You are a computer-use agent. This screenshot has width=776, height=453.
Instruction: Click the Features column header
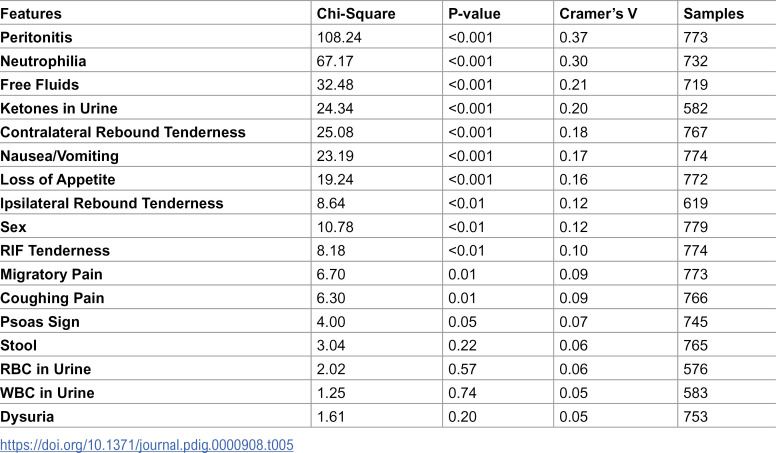click(31, 13)
